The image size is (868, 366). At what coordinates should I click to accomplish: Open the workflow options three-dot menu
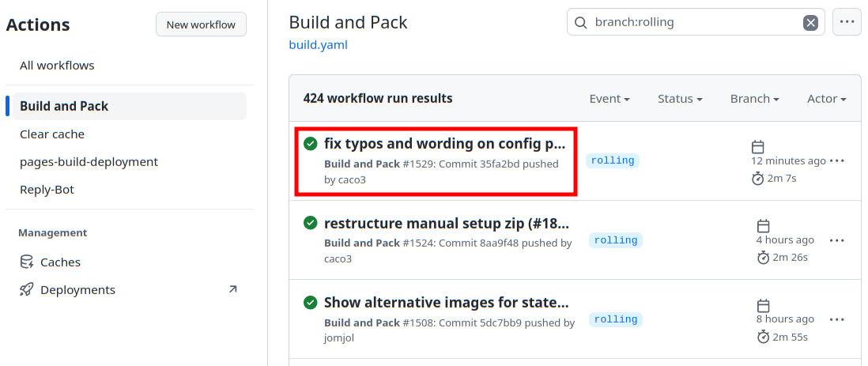point(847,22)
